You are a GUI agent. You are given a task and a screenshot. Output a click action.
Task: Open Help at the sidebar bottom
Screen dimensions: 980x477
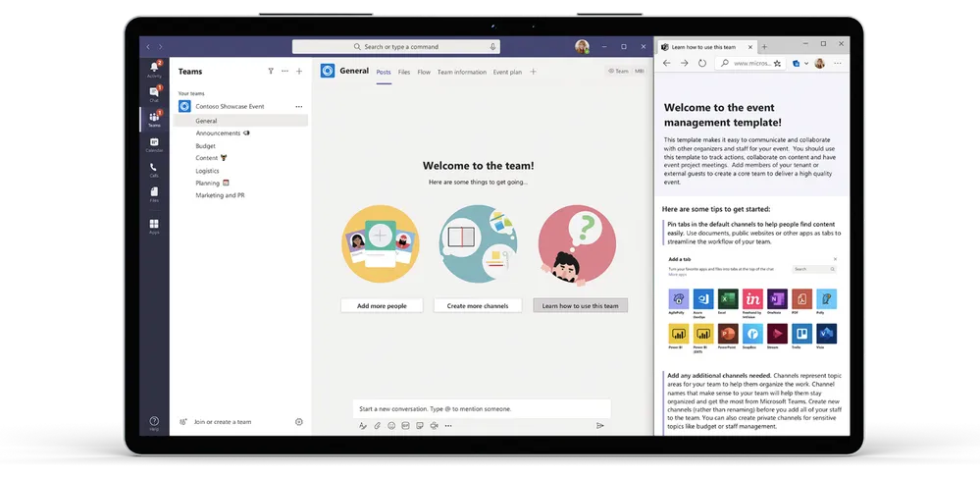(x=154, y=423)
